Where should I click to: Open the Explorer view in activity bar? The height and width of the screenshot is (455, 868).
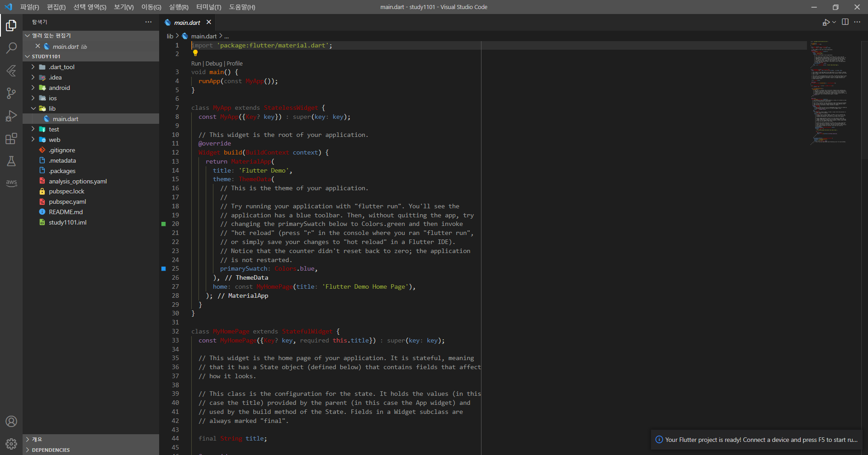pos(11,26)
